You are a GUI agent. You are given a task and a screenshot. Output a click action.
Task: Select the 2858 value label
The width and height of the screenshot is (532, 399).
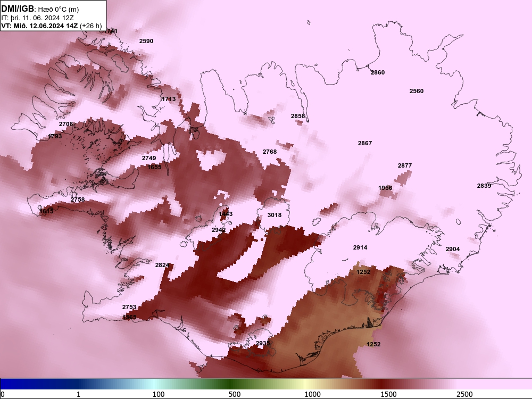[298, 116]
